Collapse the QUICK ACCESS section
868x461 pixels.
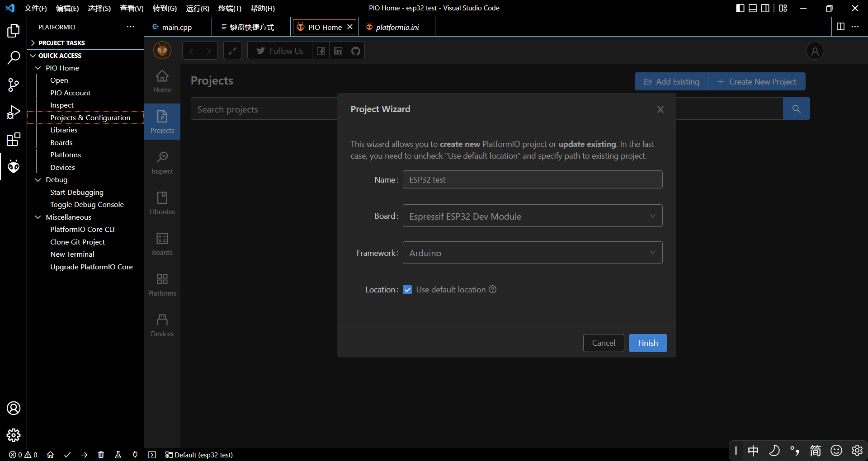85,56
